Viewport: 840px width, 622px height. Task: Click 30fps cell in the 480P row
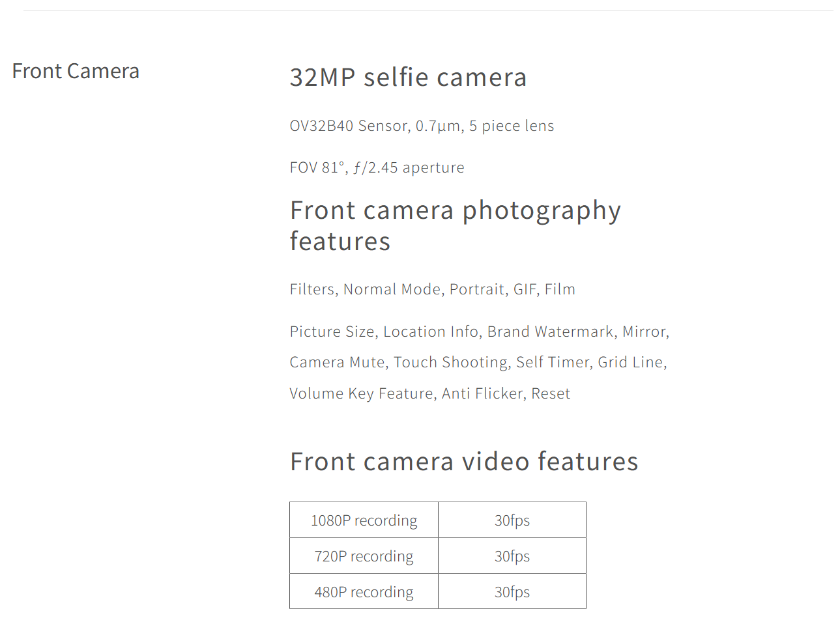point(512,591)
